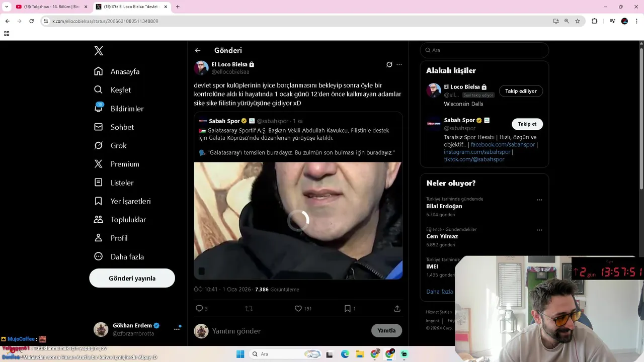Open Microsoft Edge from taskbar
Viewport: 644px width, 362px height.
point(345,354)
